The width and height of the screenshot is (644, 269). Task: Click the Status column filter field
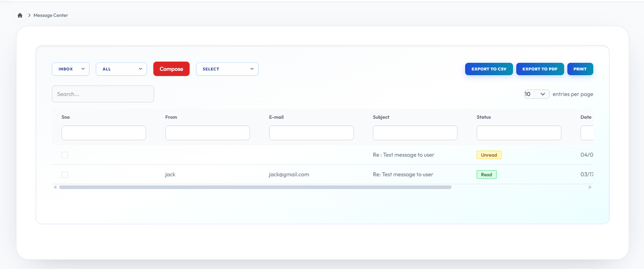pyautogui.click(x=519, y=133)
